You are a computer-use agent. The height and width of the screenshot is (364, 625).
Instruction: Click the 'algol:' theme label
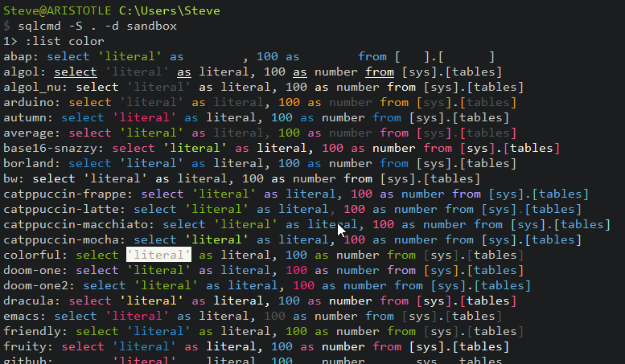pos(23,72)
